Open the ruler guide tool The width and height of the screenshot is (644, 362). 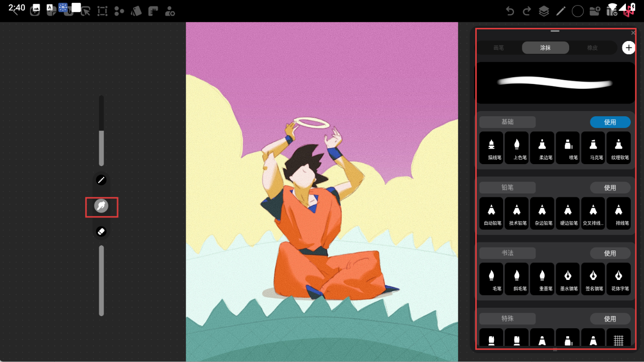pos(153,11)
